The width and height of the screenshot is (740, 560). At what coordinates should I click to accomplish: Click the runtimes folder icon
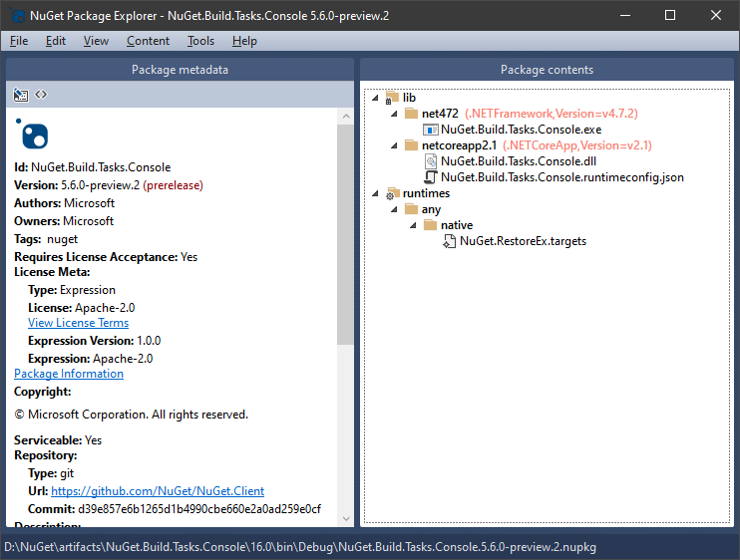pos(392,193)
